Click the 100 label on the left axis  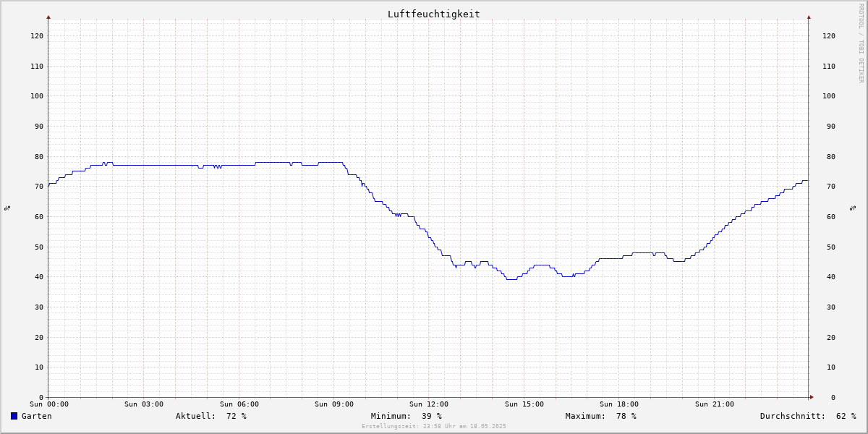[37, 95]
